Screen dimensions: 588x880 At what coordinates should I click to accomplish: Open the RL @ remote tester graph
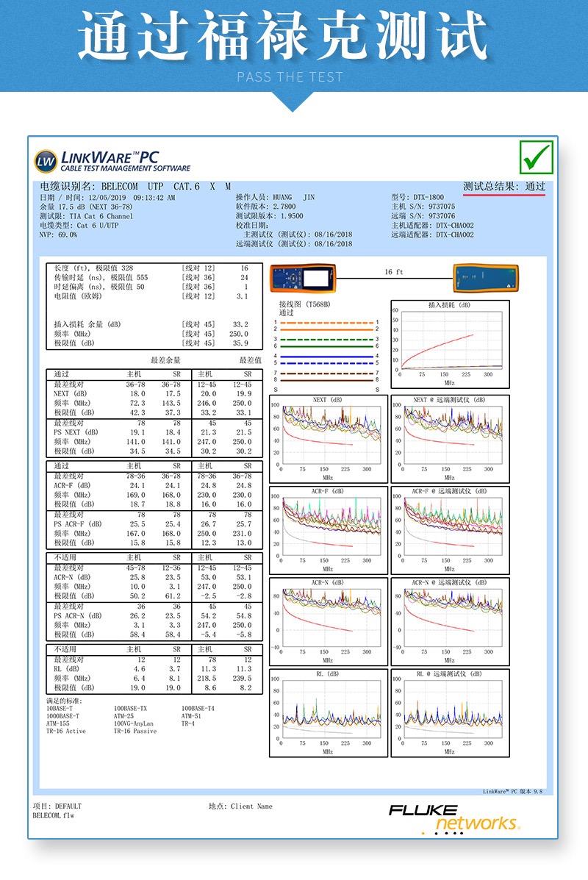450,713
